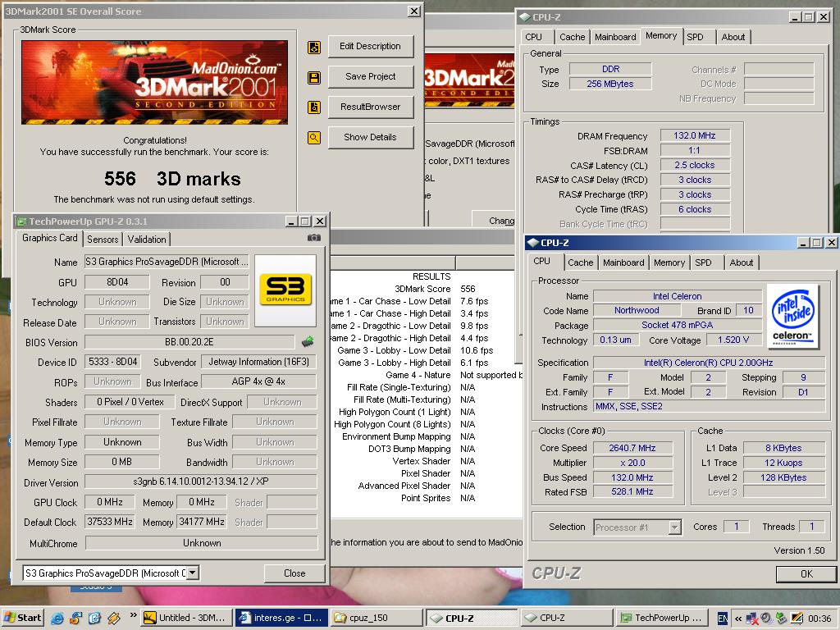Open the Cache tab in lower CPU-Z window
This screenshot has height=630, width=840.
point(580,262)
